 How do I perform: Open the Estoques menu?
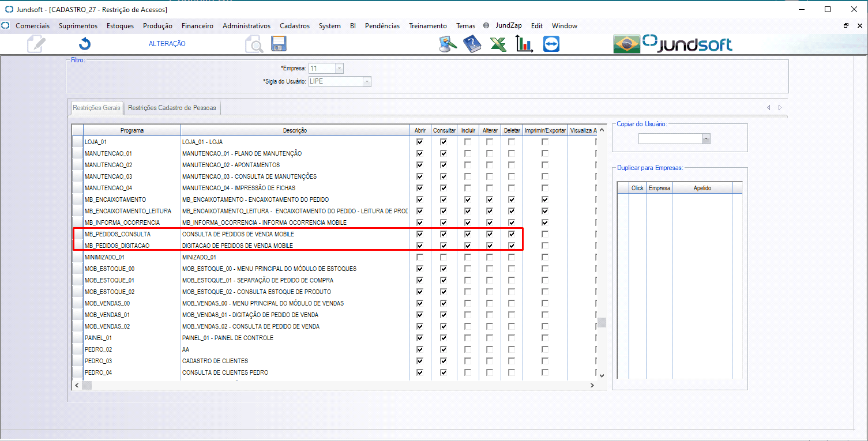pyautogui.click(x=120, y=26)
